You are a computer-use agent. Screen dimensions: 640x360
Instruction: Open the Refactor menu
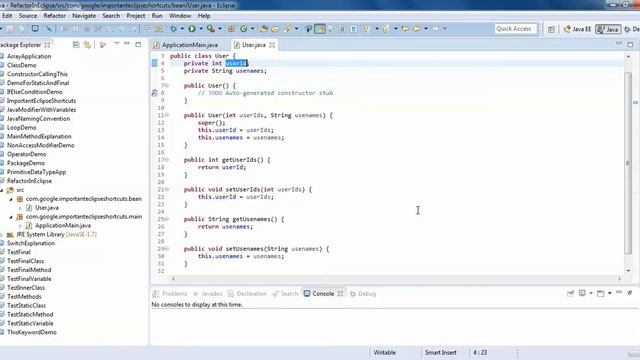[x=54, y=16]
